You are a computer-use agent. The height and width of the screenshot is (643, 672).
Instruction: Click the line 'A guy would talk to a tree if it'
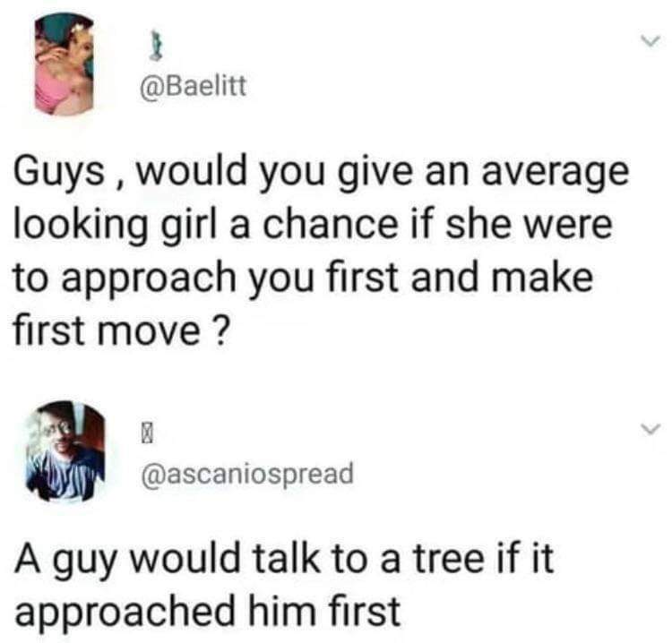pos(284,559)
